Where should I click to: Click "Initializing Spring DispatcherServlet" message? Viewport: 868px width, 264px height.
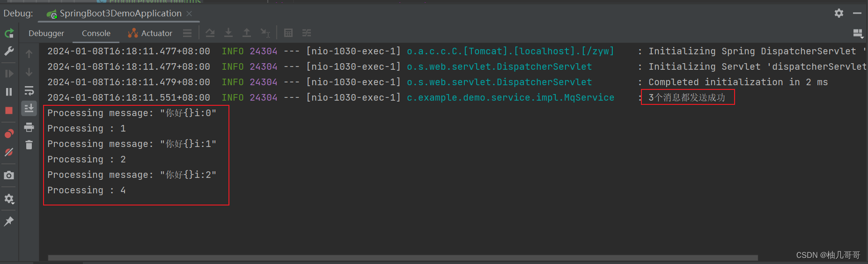(752, 51)
